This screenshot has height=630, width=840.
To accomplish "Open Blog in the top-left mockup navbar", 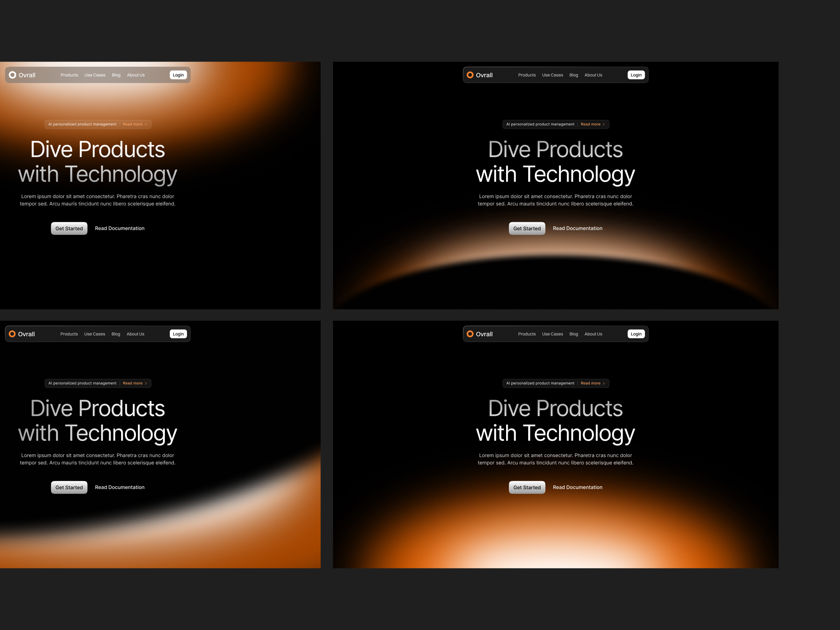I will pyautogui.click(x=116, y=75).
